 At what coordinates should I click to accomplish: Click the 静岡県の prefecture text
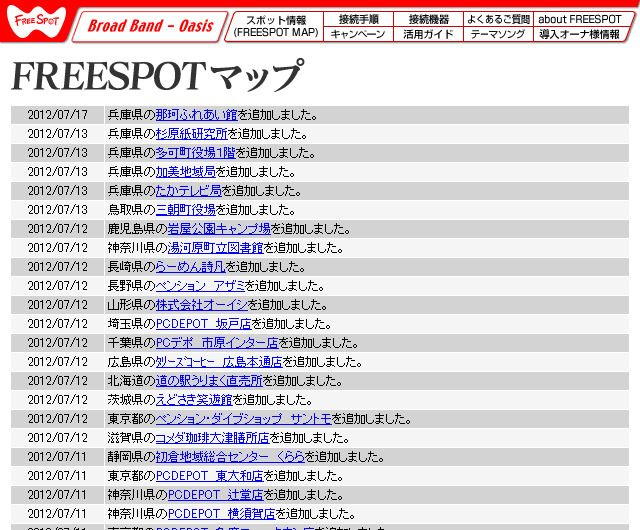131,457
